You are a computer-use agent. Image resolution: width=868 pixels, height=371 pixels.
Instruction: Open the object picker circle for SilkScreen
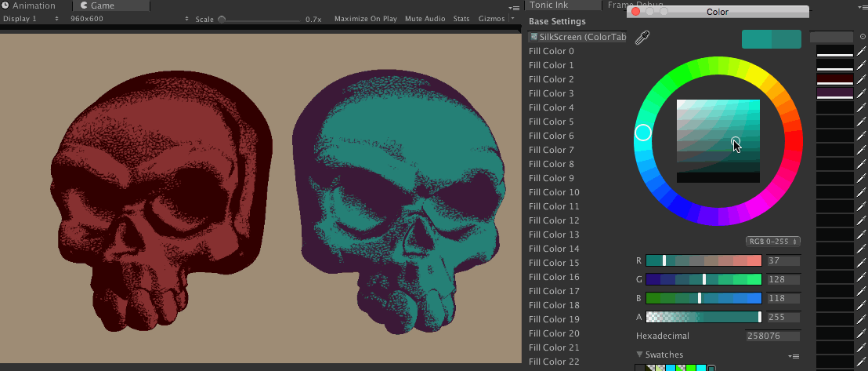[x=862, y=37]
